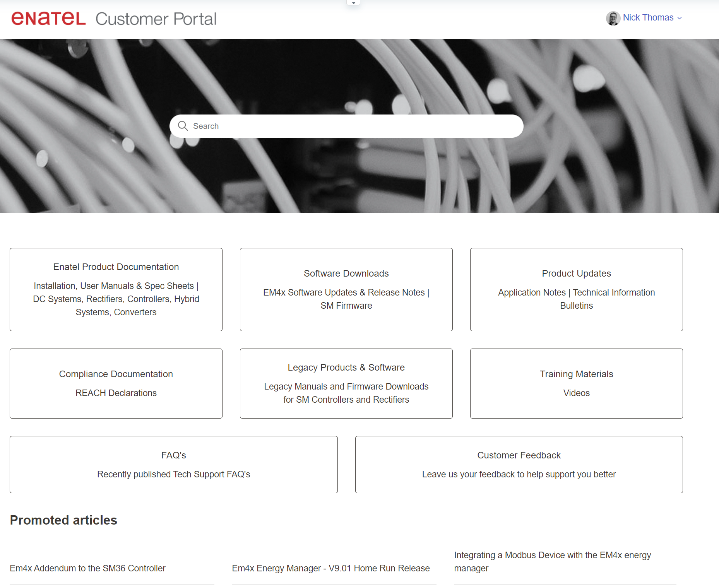Click 'REACH Declarations' text

(116, 393)
